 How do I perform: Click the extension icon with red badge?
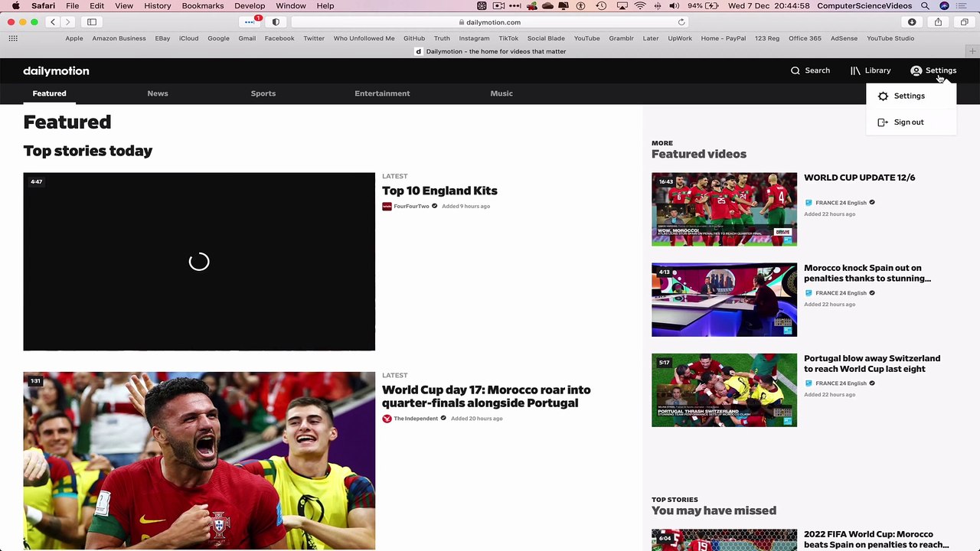251,21
